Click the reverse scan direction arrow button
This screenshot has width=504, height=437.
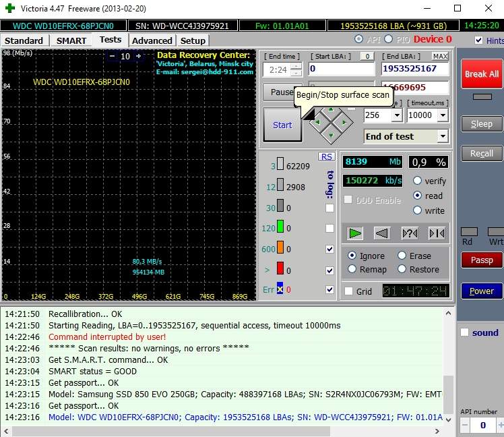tap(382, 233)
